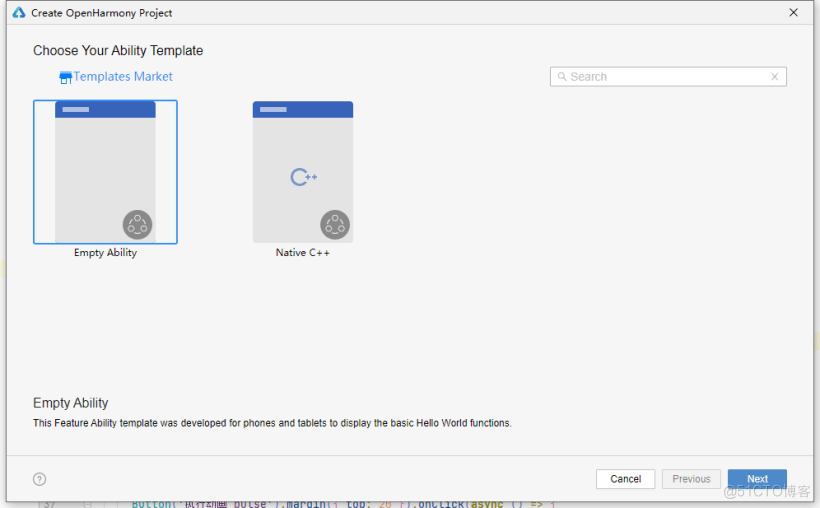Click the Templates Market store icon
The width and height of the screenshot is (820, 508).
(x=65, y=77)
